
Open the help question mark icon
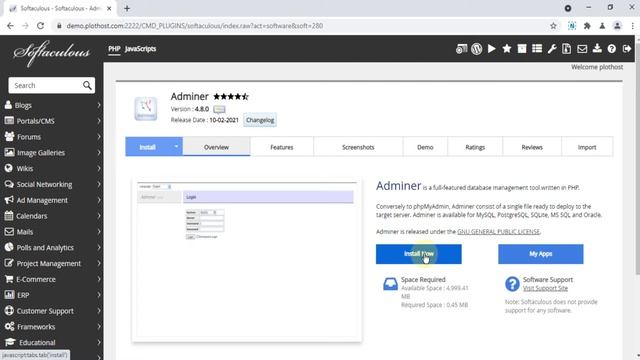point(611,49)
